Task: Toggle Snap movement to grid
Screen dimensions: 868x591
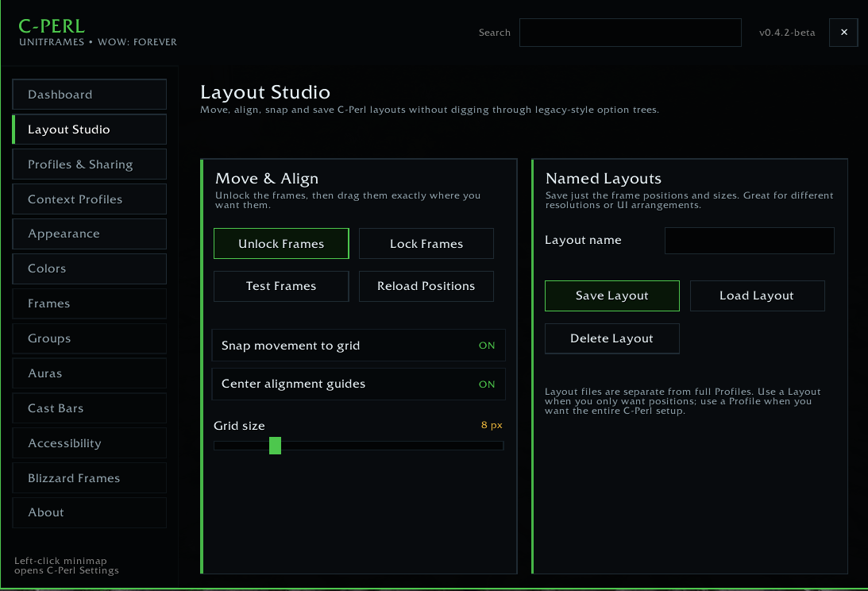Action: point(359,346)
